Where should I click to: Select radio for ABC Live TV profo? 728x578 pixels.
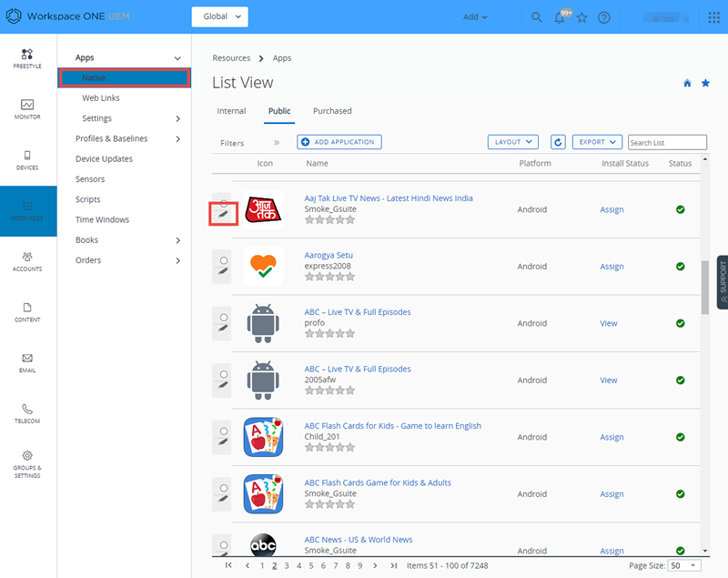[x=224, y=317]
